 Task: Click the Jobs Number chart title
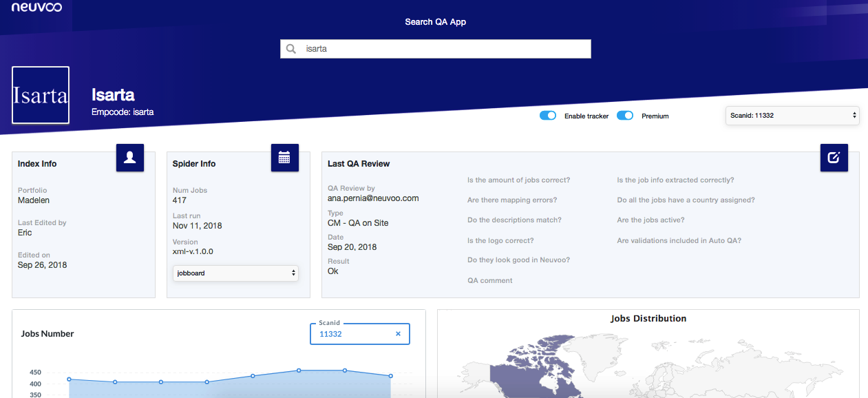click(x=47, y=334)
